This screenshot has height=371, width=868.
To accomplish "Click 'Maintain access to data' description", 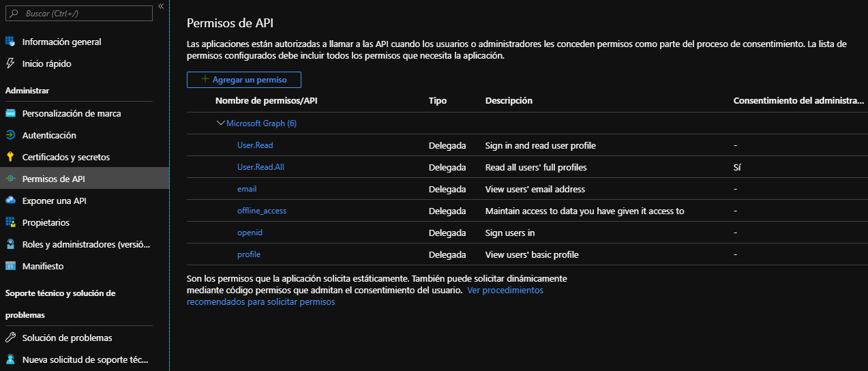I will click(x=584, y=211).
